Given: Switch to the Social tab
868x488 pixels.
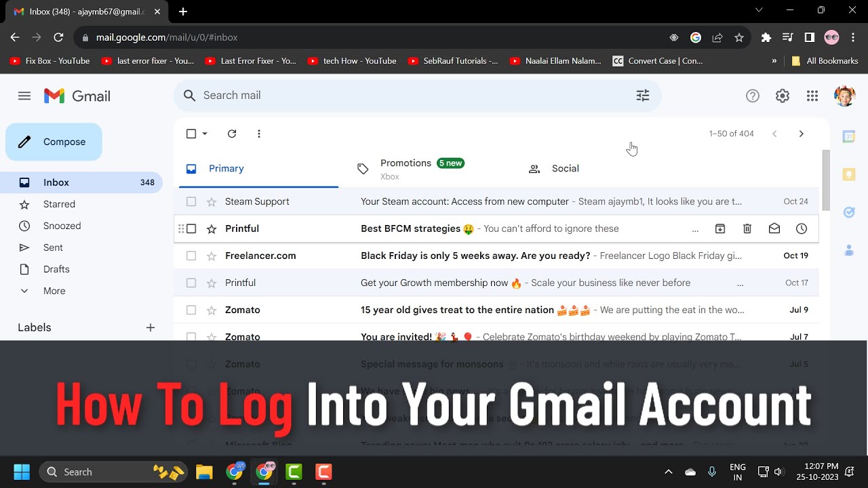Looking at the screenshot, I should (x=604, y=169).
